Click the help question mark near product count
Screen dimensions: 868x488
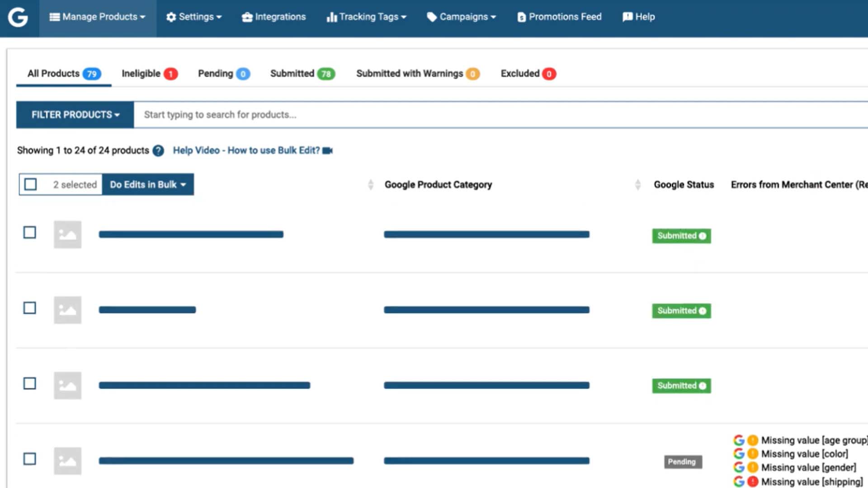coord(158,150)
